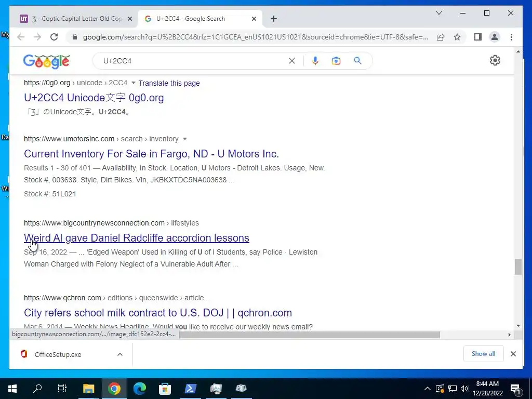This screenshot has height=399, width=532.
Task: Close the Coptic Capital Letter tab
Action: click(x=129, y=19)
